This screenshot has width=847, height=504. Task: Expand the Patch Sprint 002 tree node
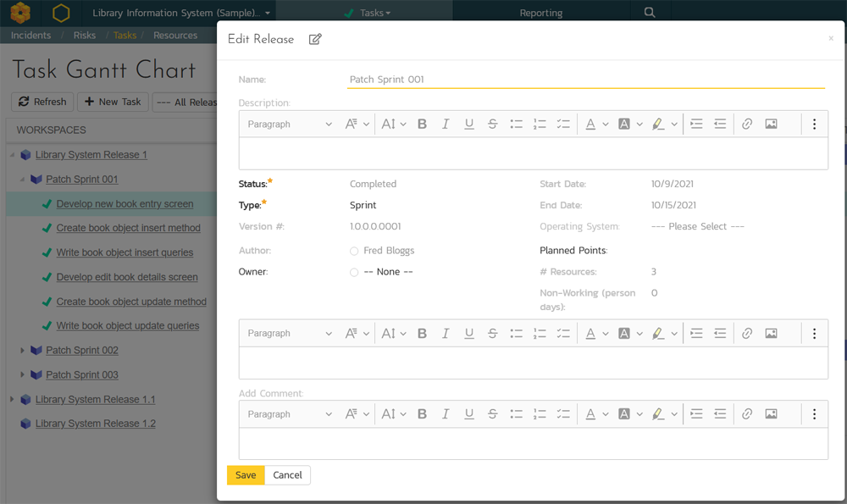[23, 351]
